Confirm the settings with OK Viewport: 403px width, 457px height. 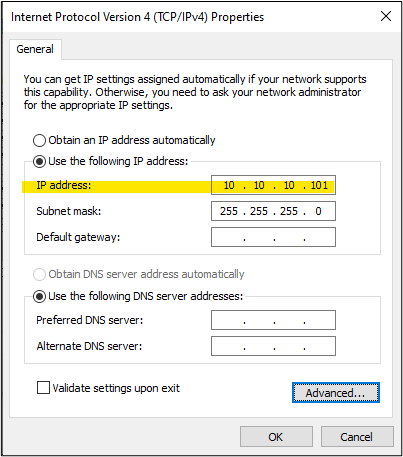[276, 437]
